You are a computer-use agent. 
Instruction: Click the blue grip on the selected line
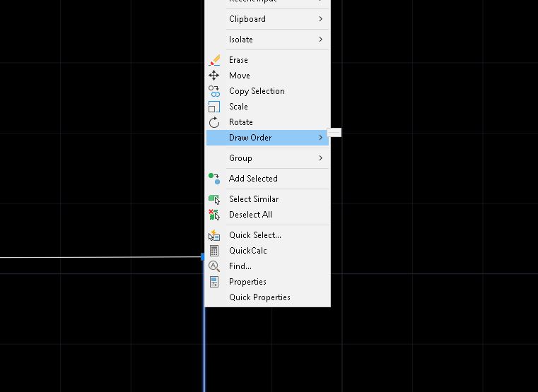202,256
